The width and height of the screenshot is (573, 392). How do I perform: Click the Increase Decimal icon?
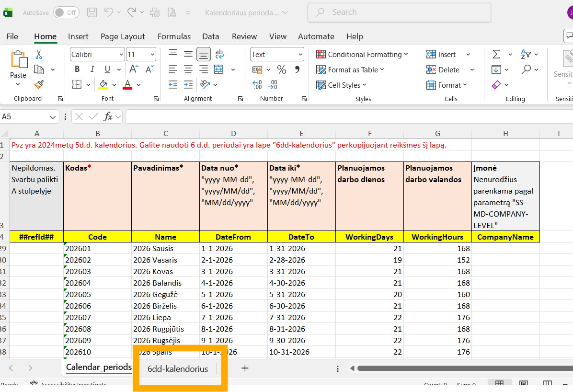[x=257, y=85]
